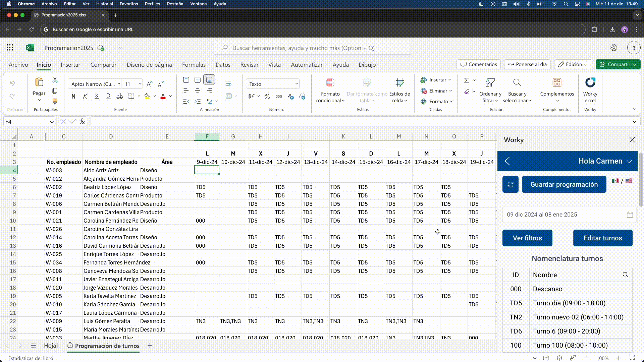Click the Editar turnos button
The width and height of the screenshot is (644, 362).
click(x=603, y=238)
